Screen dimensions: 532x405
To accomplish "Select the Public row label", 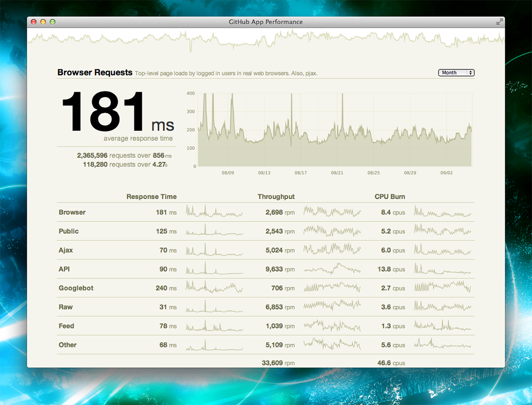I will tap(68, 231).
